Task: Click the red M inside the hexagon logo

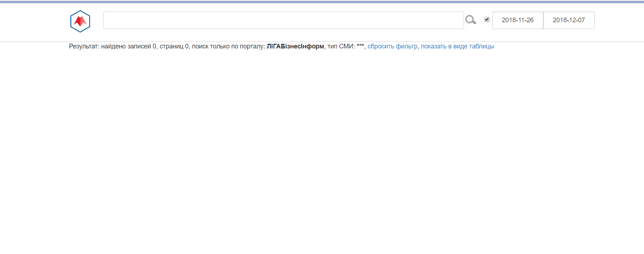Action: click(x=80, y=22)
